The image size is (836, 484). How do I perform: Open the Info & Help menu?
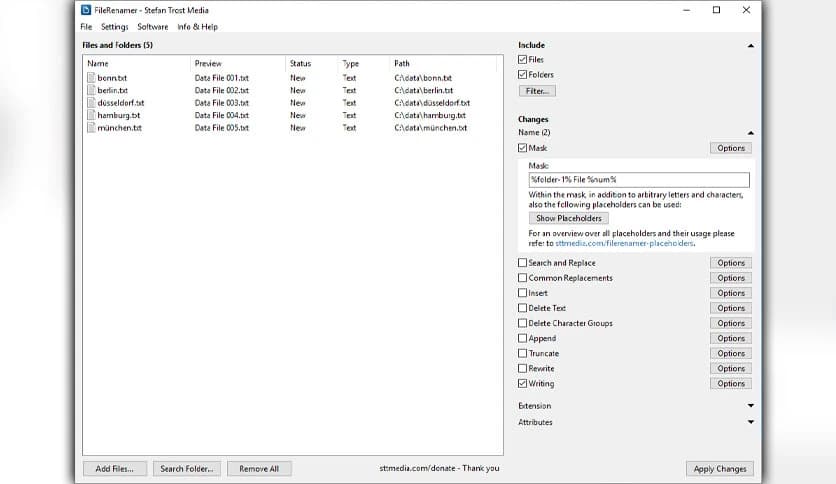point(197,27)
